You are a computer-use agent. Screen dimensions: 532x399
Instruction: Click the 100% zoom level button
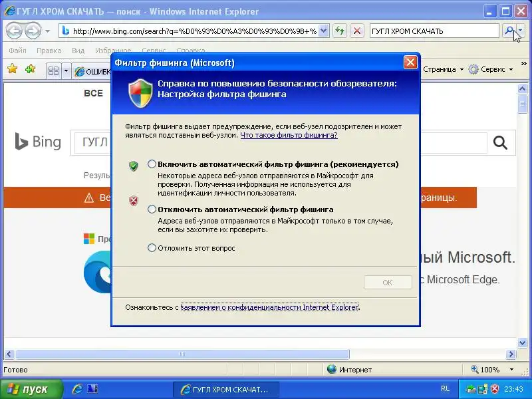pos(485,370)
